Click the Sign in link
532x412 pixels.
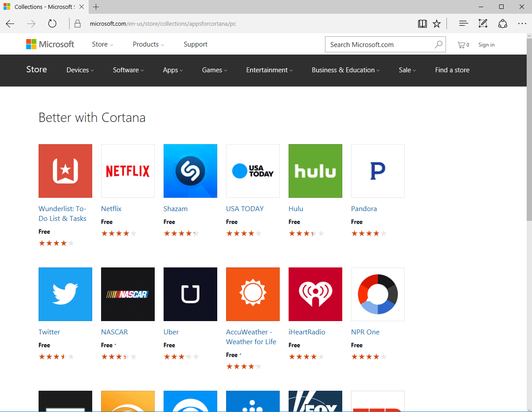[x=486, y=45]
